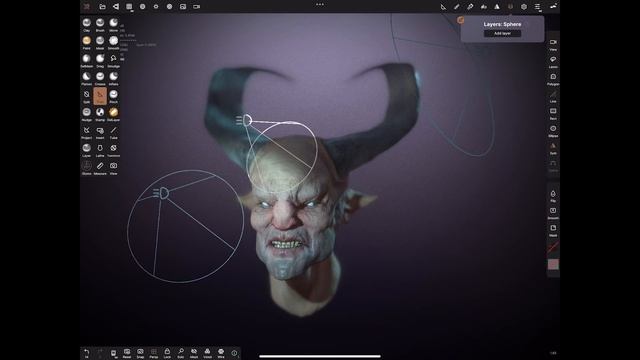The image size is (640, 360).
Task: Open the Files folder menu
Action: [x=102, y=7]
